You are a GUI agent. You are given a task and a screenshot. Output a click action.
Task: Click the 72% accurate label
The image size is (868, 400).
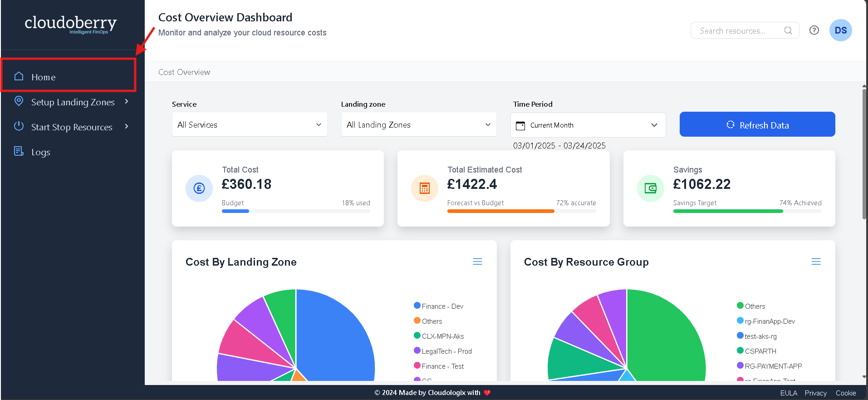point(576,203)
